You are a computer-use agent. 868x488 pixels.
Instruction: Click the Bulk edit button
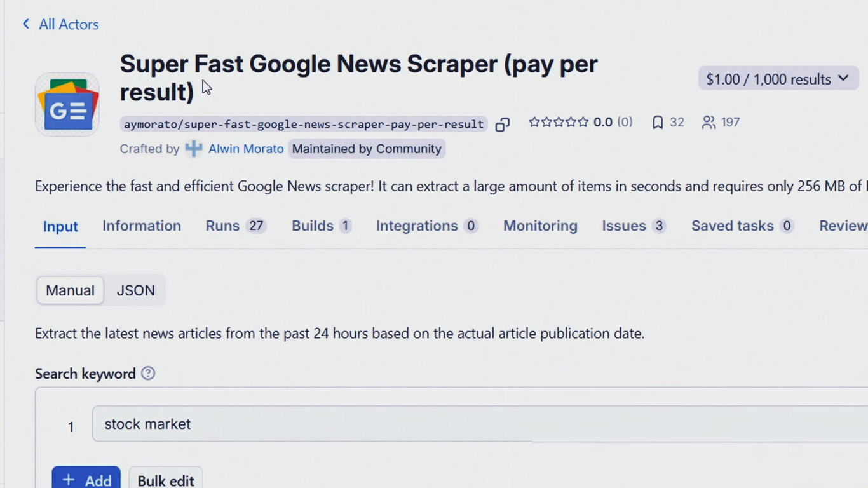point(166,480)
